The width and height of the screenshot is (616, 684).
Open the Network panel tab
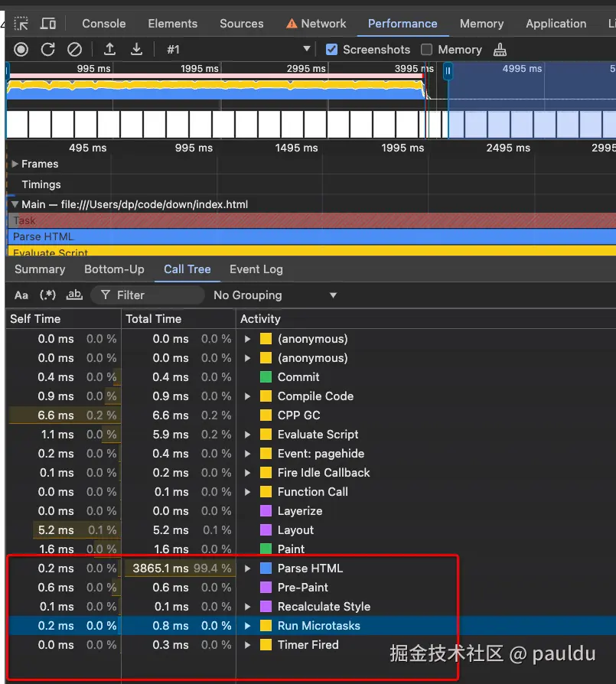pyautogui.click(x=316, y=24)
